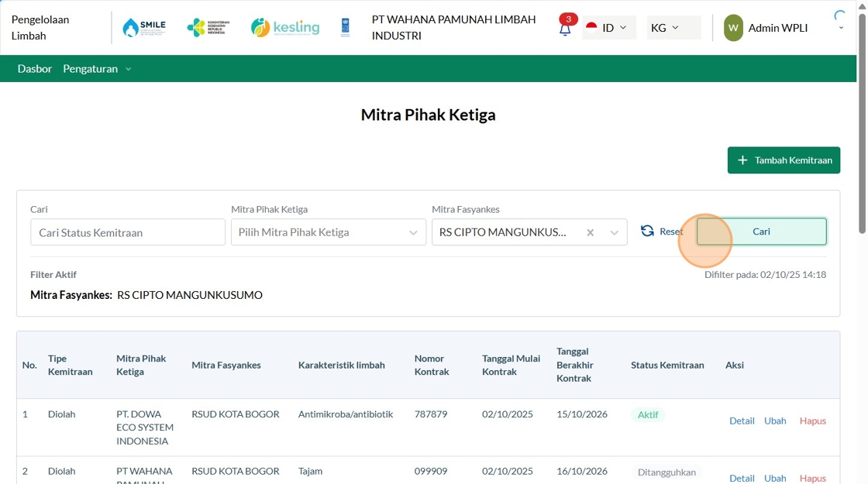Focus the Cari Status Kemitraan input
The height and width of the screenshot is (484, 868).
tap(128, 232)
